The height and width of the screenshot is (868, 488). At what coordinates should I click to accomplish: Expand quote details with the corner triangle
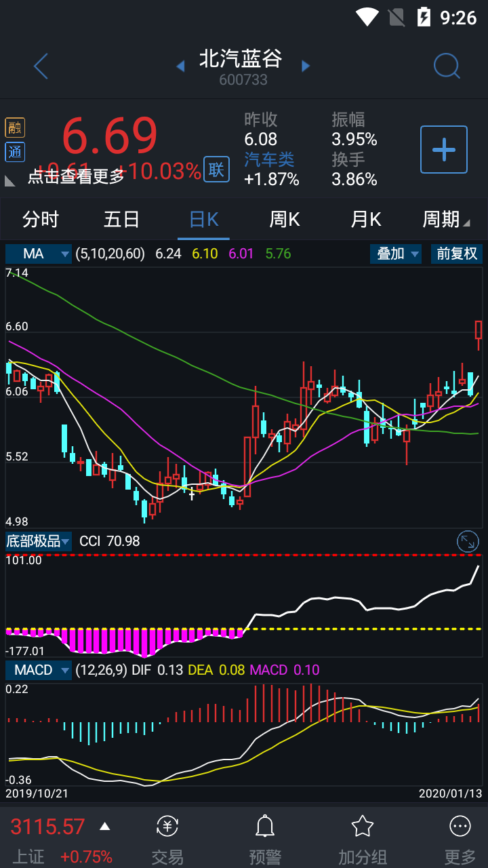[x=10, y=180]
